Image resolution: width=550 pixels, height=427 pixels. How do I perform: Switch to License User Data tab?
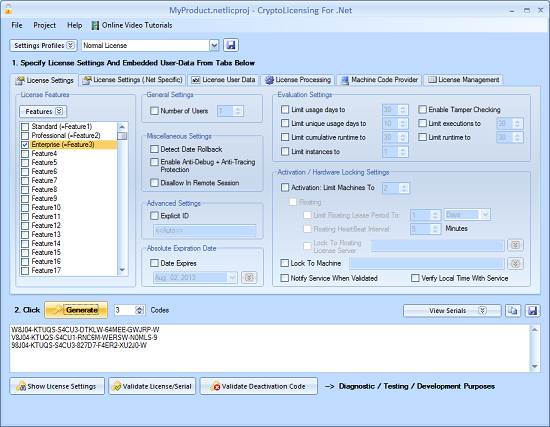(x=223, y=80)
